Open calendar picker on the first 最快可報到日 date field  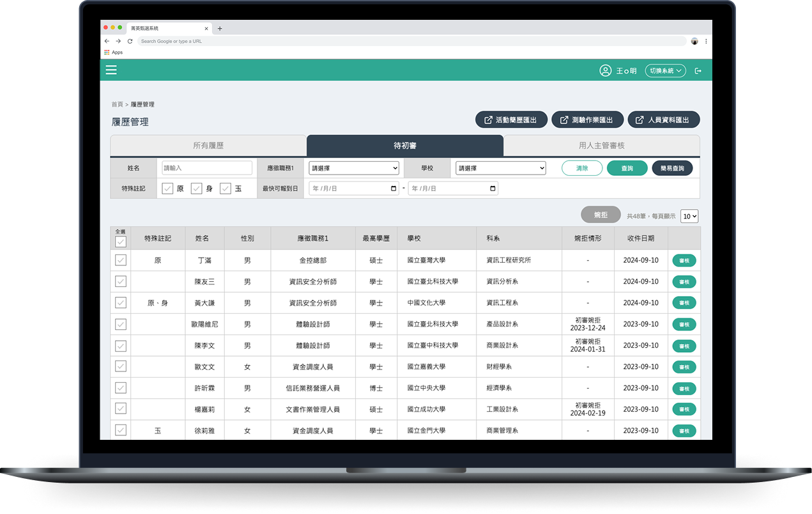coord(394,189)
